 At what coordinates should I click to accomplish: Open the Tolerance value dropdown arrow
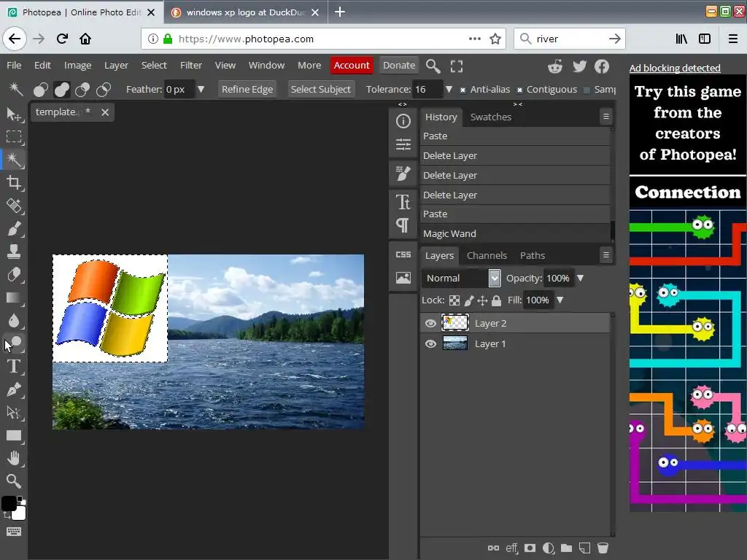449,89
